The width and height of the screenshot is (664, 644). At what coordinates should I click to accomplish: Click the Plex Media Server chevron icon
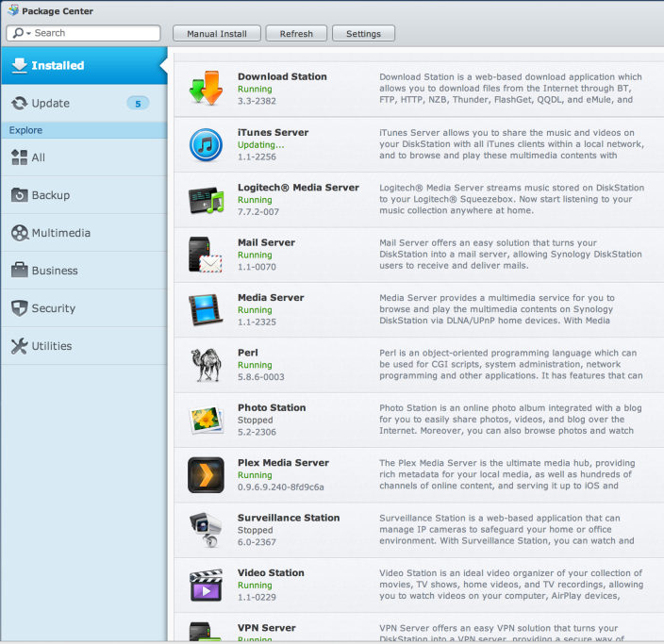coord(206,475)
